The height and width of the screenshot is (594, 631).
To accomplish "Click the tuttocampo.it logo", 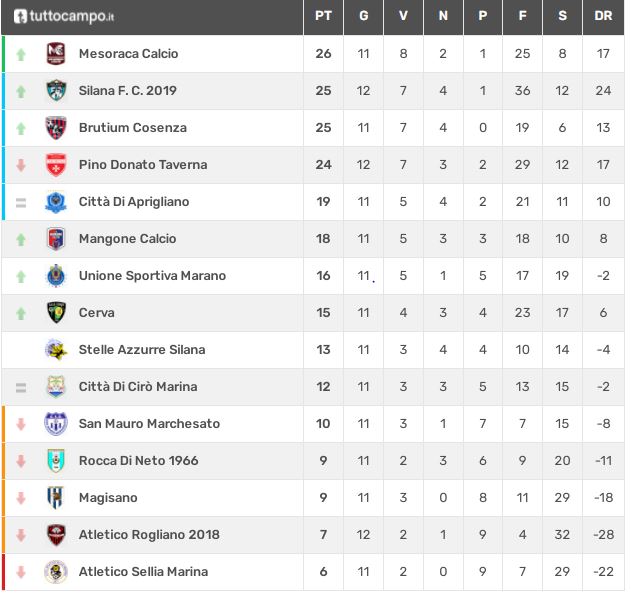I will (x=64, y=16).
